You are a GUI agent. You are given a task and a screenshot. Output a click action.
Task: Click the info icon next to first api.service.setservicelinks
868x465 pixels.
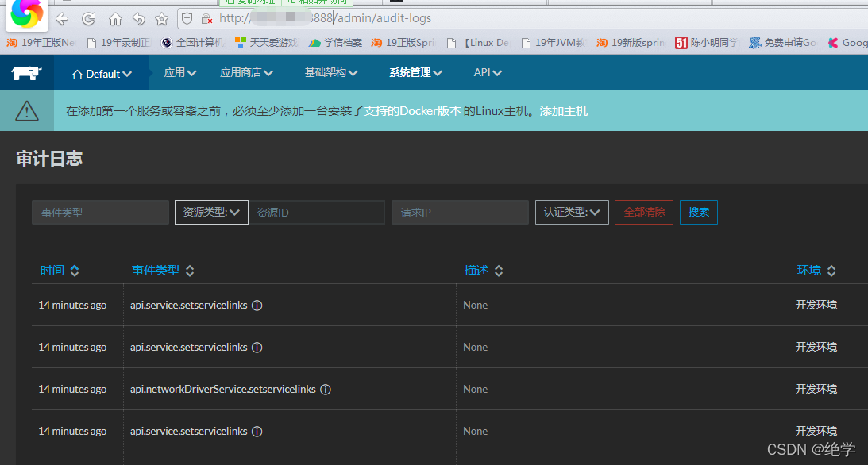pyautogui.click(x=257, y=305)
